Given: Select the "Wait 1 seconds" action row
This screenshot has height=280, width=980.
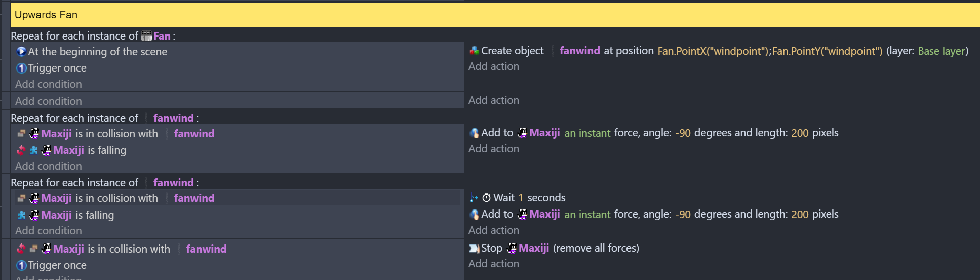Looking at the screenshot, I should click(x=529, y=198).
